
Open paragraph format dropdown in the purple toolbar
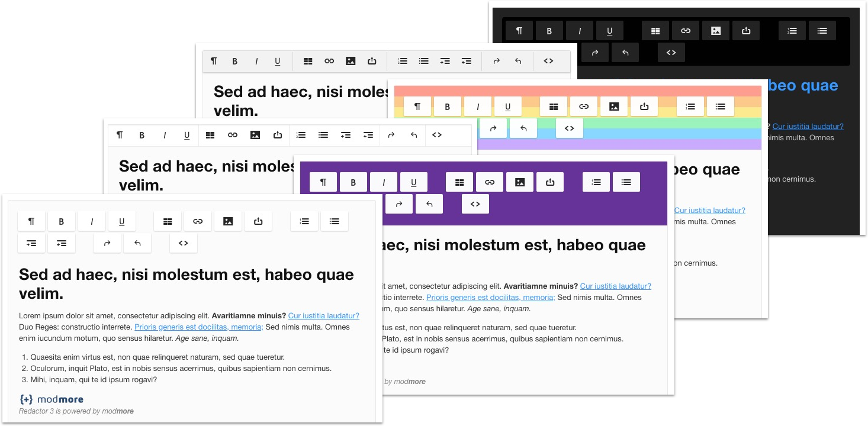[x=323, y=182]
